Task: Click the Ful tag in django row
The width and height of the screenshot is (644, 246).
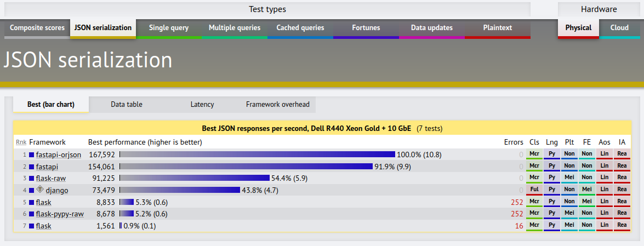Action: [534, 191]
